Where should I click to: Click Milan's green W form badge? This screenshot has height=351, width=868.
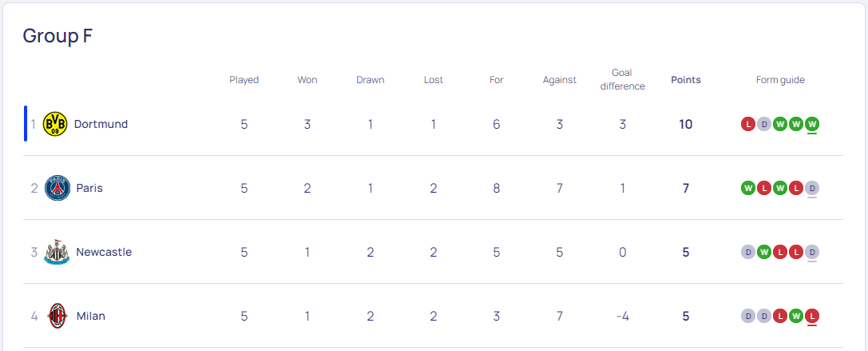[x=796, y=316]
